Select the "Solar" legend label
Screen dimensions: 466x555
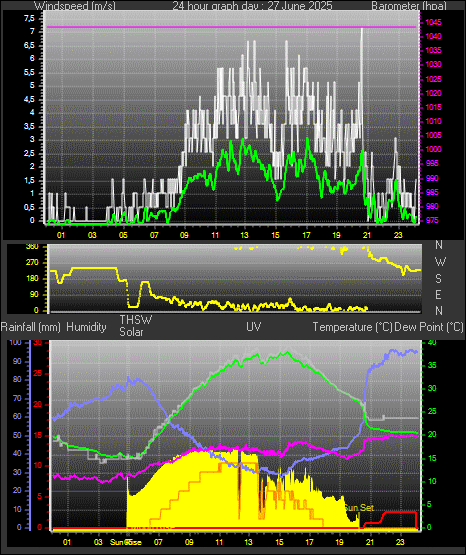pos(131,332)
